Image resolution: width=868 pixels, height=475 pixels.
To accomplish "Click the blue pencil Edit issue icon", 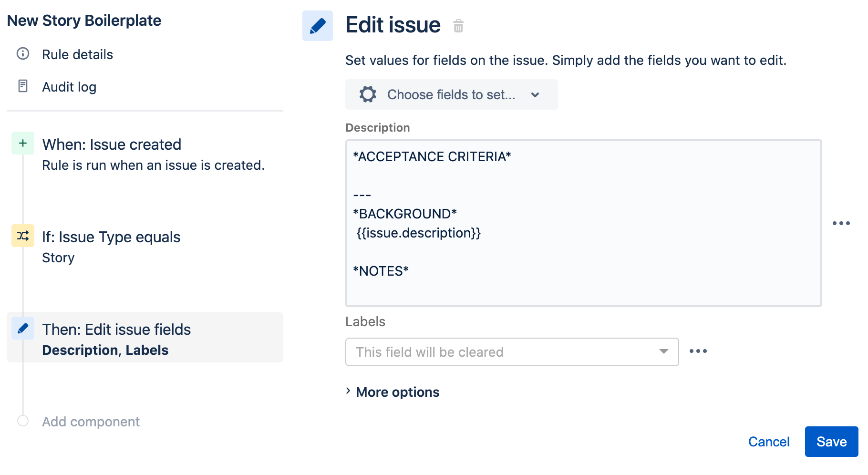I will tap(318, 26).
